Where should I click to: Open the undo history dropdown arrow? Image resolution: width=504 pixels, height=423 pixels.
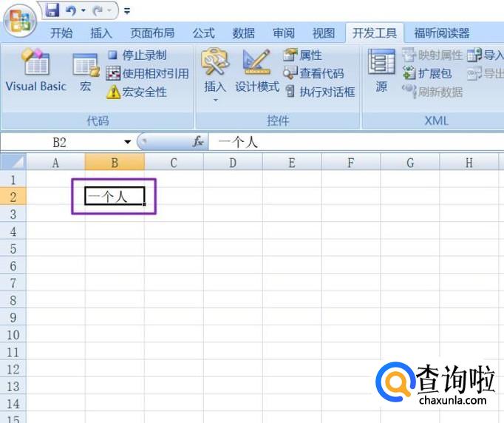click(84, 10)
